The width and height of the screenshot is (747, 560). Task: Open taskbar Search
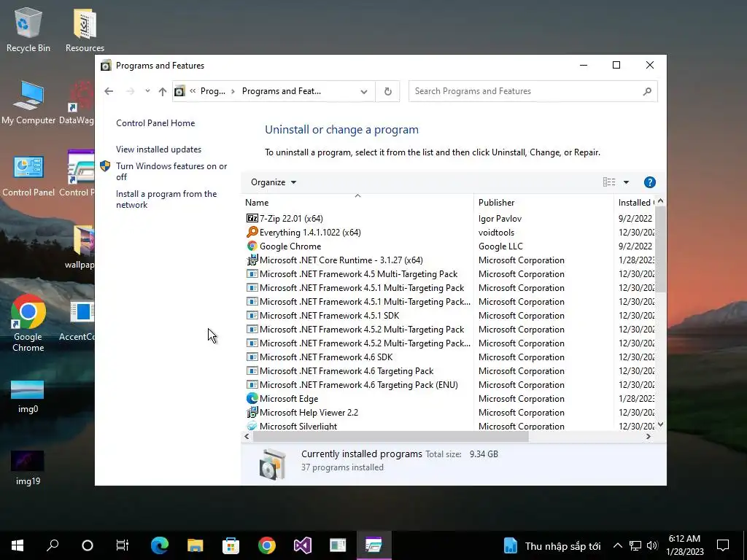53,545
